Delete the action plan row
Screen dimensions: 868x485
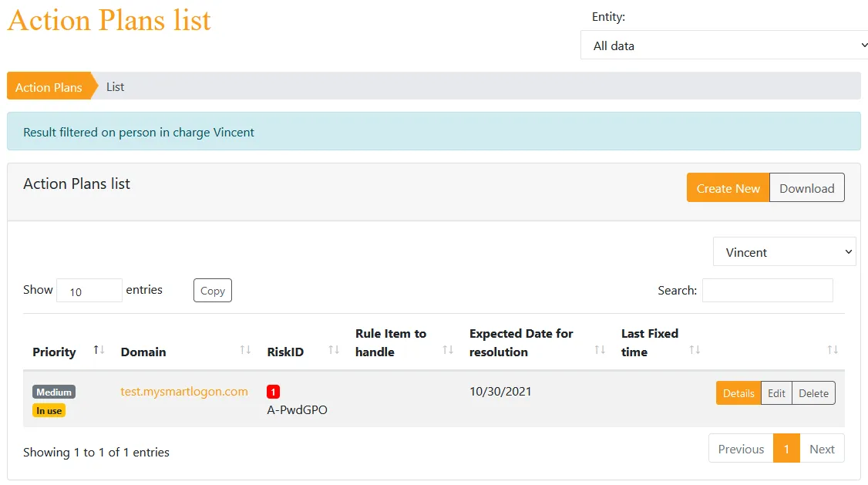pyautogui.click(x=813, y=393)
